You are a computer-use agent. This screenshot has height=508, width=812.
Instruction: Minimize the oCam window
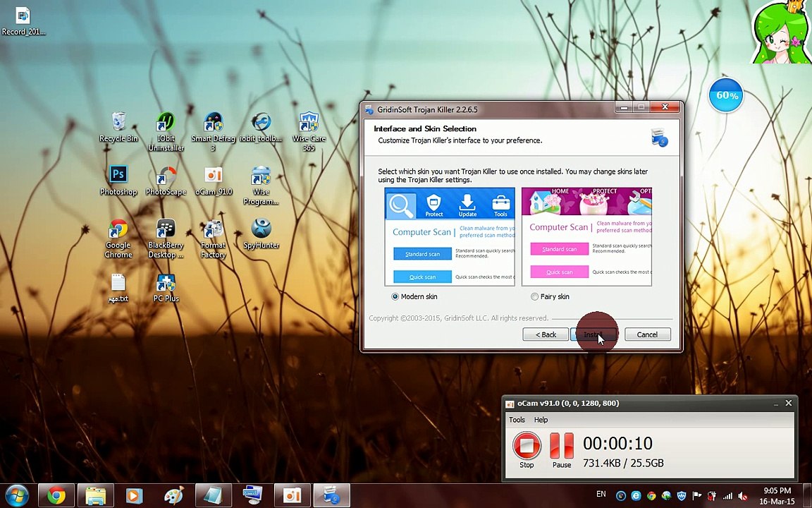click(776, 404)
